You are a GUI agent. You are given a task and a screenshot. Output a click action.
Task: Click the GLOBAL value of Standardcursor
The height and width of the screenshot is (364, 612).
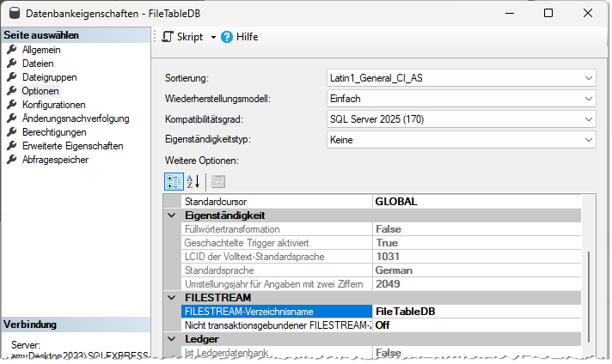point(396,202)
